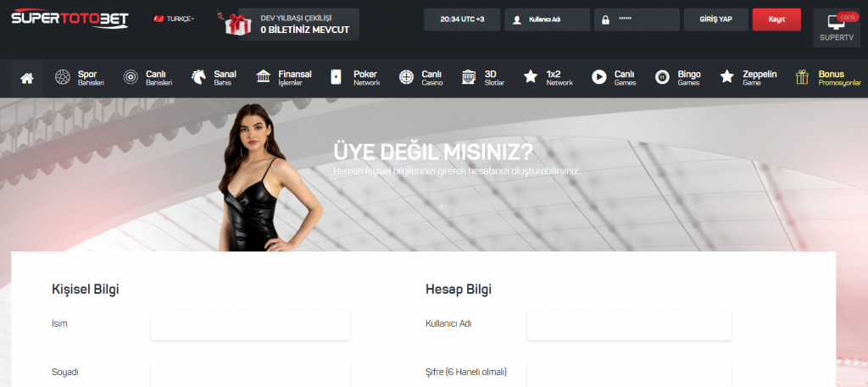
Task: Click the target Canlı Bahisleri icon
Action: click(131, 77)
